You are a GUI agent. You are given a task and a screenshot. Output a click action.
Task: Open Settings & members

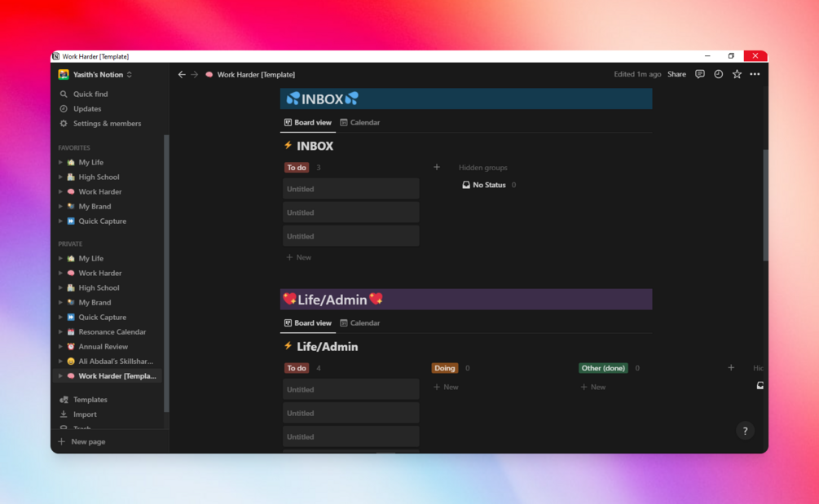(x=108, y=123)
